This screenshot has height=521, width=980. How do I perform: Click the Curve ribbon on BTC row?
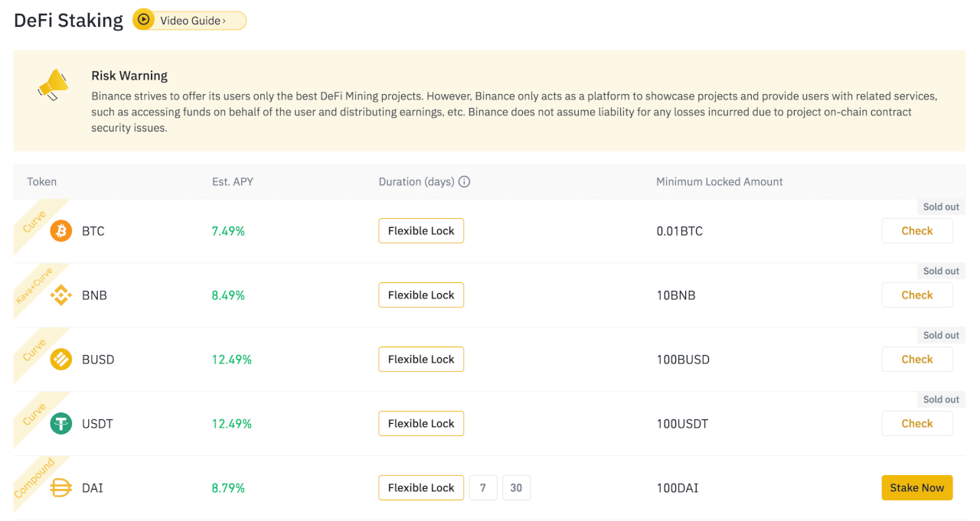pyautogui.click(x=35, y=222)
